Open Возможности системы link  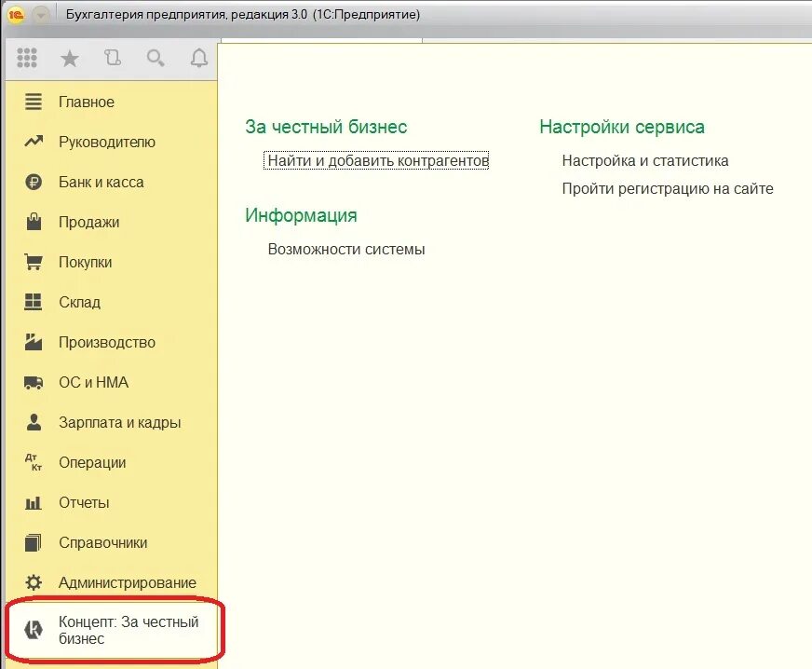click(x=346, y=249)
